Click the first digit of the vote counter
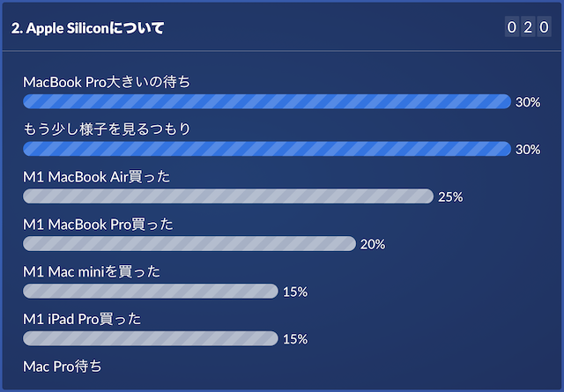Image resolution: width=564 pixels, height=392 pixels. tap(512, 27)
